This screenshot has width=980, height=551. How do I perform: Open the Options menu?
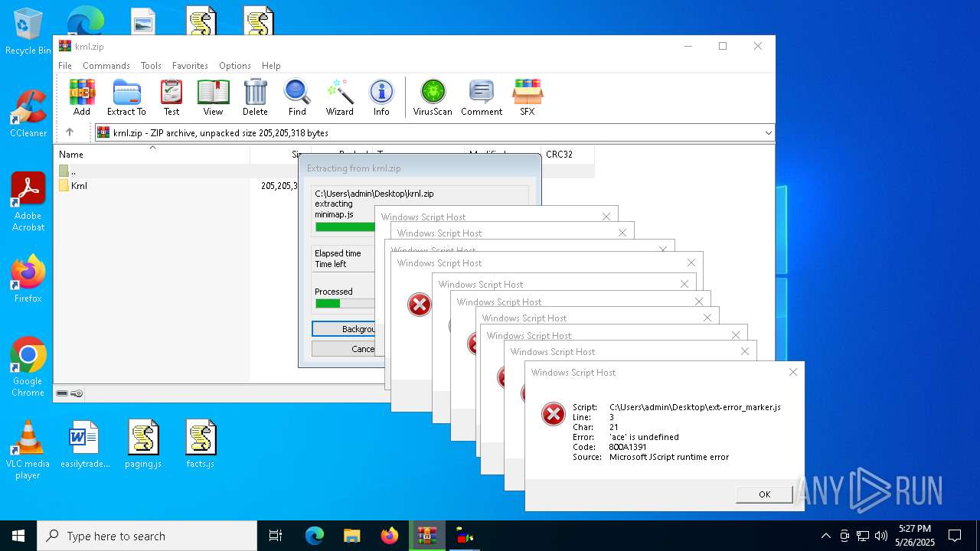tap(235, 66)
